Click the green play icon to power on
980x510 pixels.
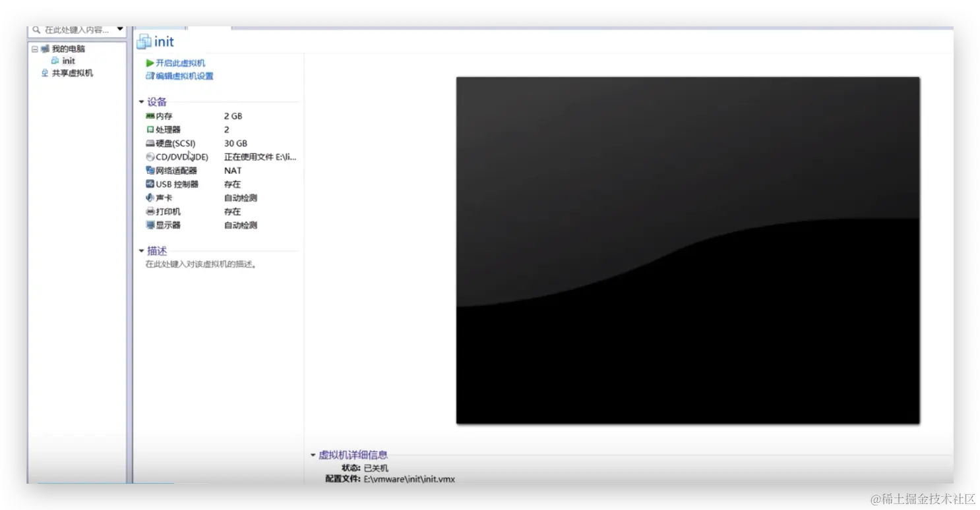pos(150,63)
